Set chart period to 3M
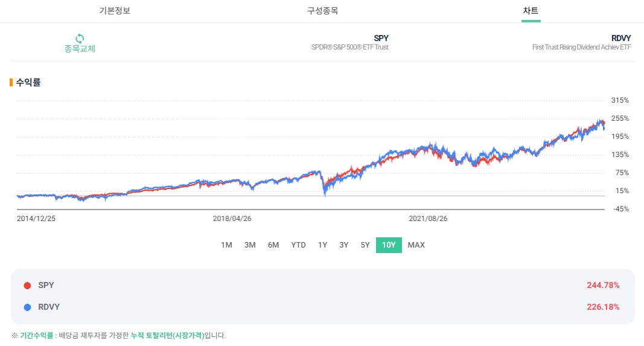The image size is (644, 346). click(x=250, y=245)
